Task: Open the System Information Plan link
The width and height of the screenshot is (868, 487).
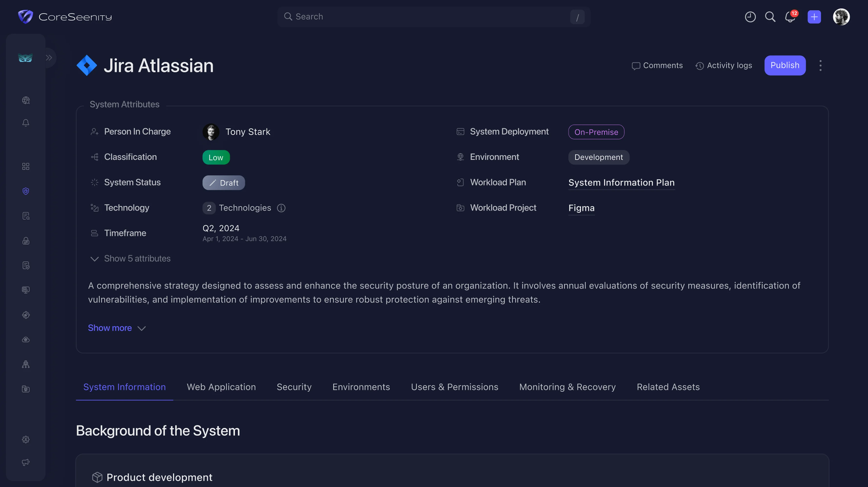Action: click(x=621, y=183)
